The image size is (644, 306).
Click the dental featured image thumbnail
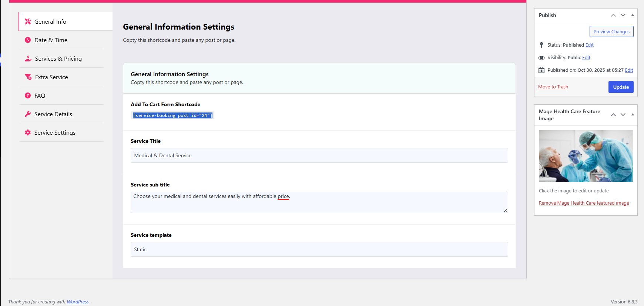[x=586, y=156]
